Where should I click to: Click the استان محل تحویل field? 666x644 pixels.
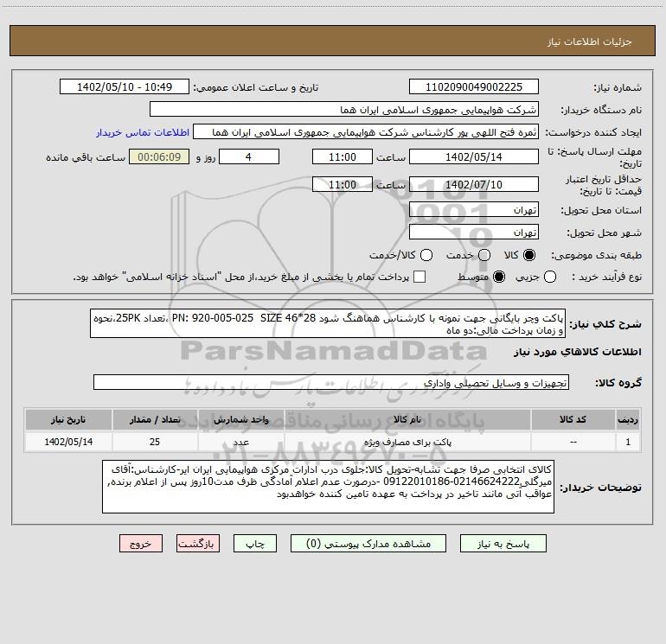coord(473,210)
